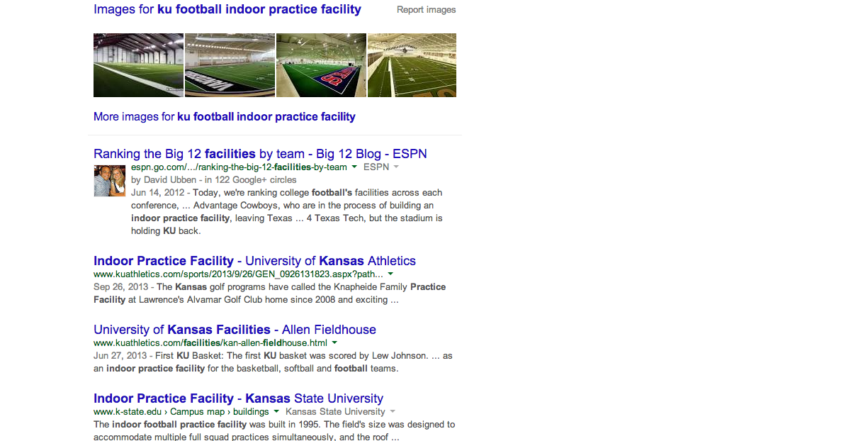Open second thumbnail with end zone lettering
Screen dimensions: 868x441
click(x=230, y=65)
